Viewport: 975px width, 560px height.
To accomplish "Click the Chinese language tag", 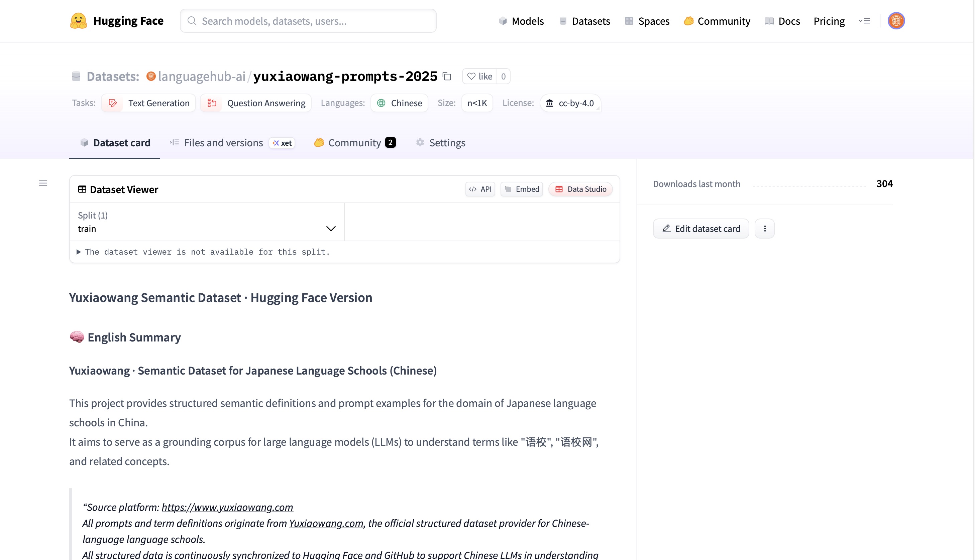I will coord(399,103).
